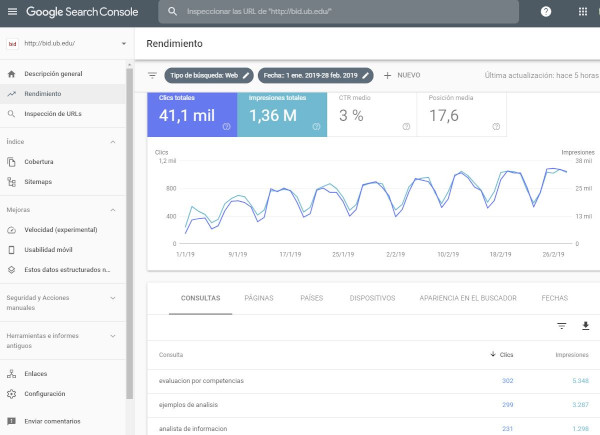Image resolution: width=600 pixels, height=435 pixels.
Task: Open the property selector dropdown arrow
Action: click(x=124, y=44)
